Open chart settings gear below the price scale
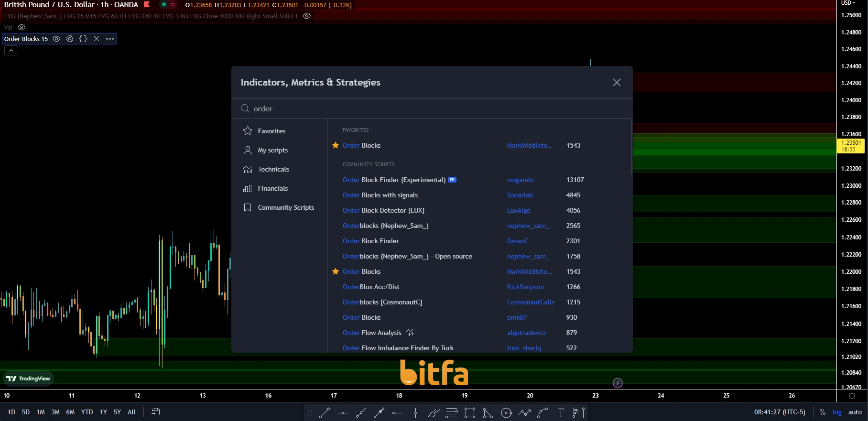Screen dimensions: 868x421 [x=852, y=396]
